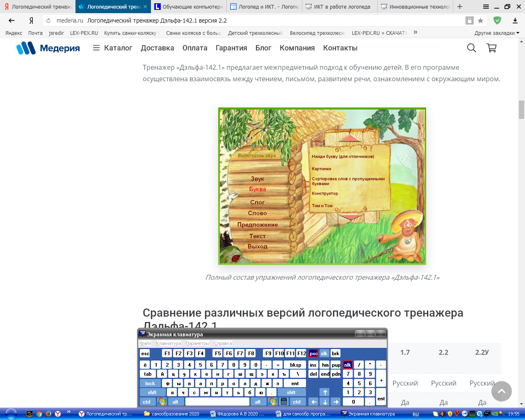The width and height of the screenshot is (525, 420).
Task: Click the psc key on keyboard
Action: (313, 353)
